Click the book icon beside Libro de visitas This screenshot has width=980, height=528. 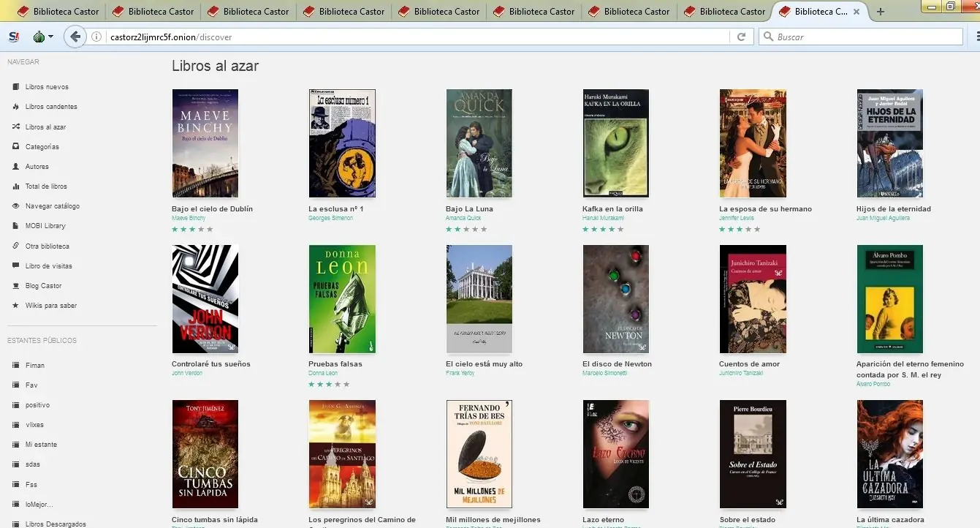(16, 266)
